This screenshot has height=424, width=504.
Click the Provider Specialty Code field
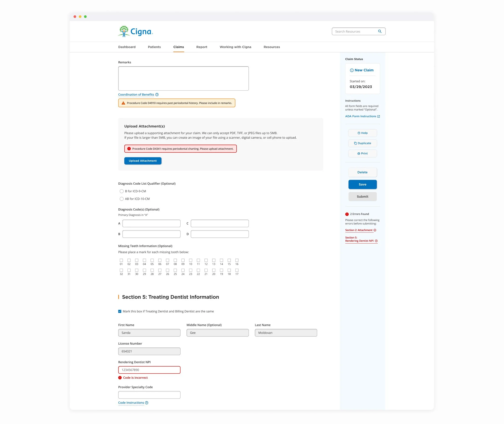149,395
